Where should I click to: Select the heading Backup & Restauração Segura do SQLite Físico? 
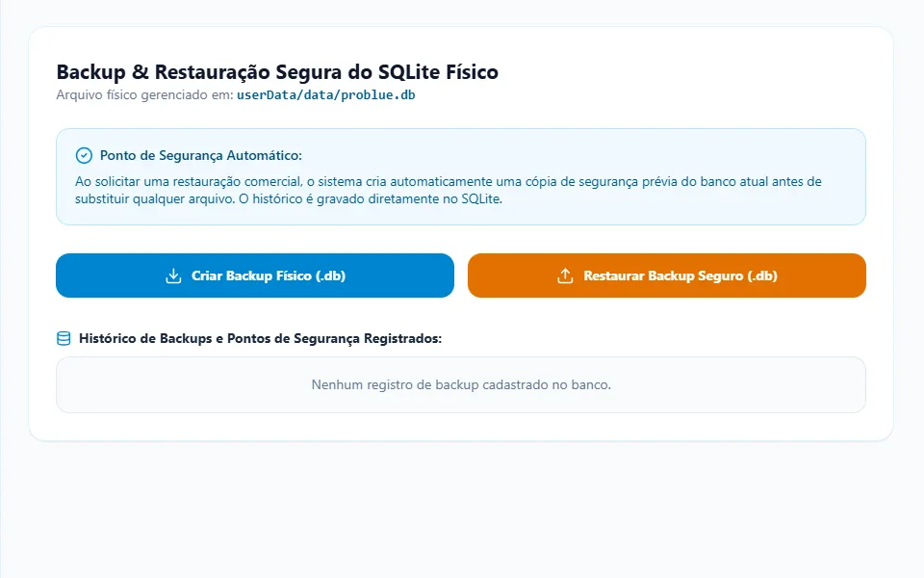[x=277, y=72]
